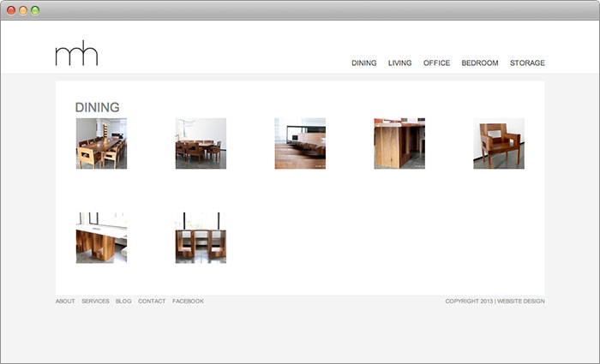Click the mh logo in the header
Viewport: 600px width, 364px height.
pos(76,53)
